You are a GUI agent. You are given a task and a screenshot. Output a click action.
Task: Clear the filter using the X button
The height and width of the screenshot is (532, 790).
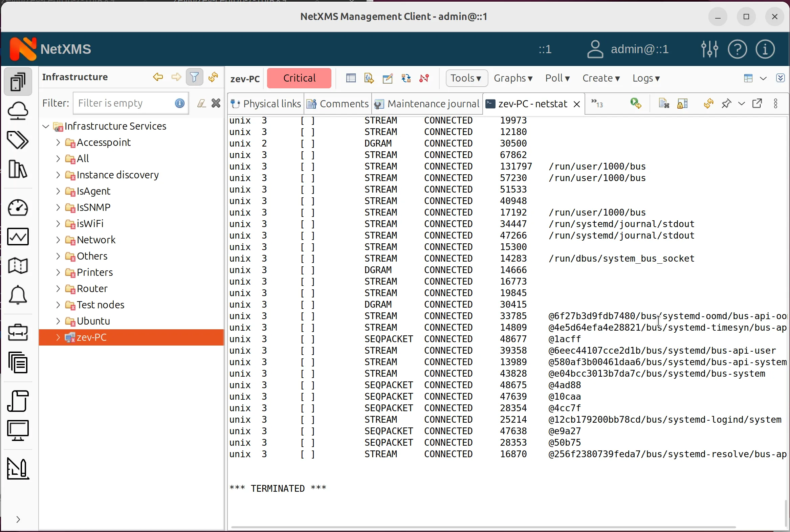pos(216,103)
